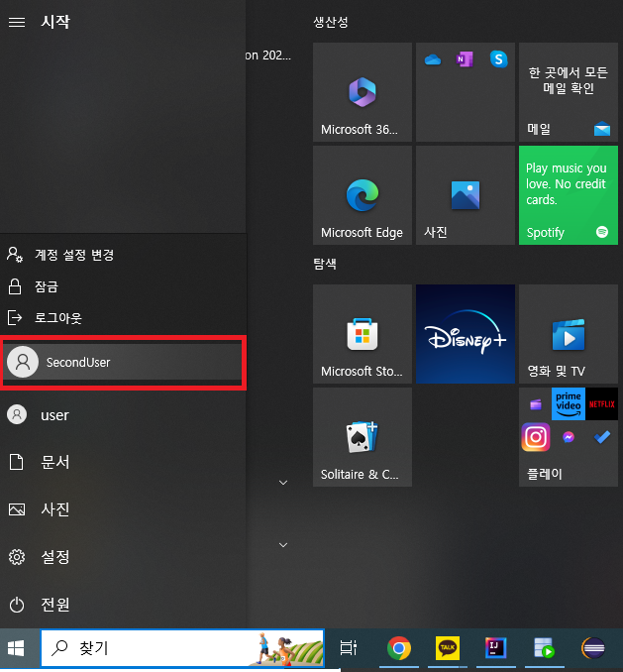Open the 영화 및 TV tile

[x=569, y=334]
